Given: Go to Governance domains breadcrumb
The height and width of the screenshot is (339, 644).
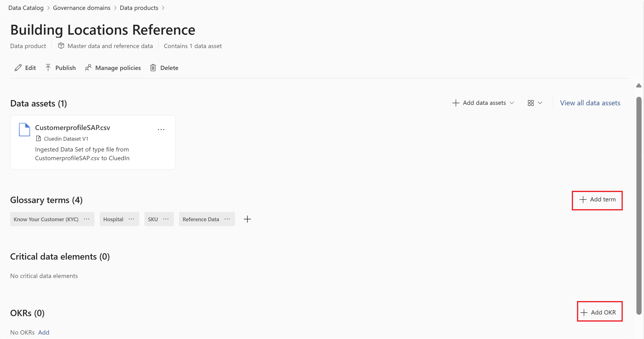Looking at the screenshot, I should [x=82, y=8].
